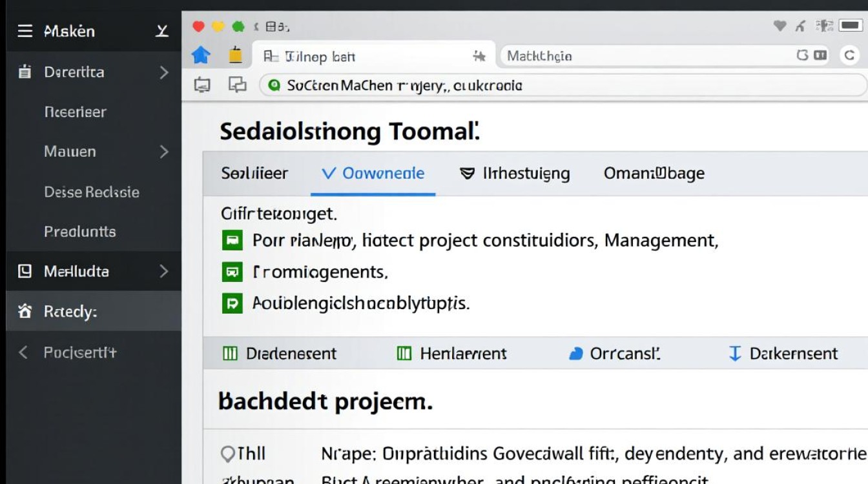Click the rectangle icon in search field
868x484 pixels.
pos(821,55)
